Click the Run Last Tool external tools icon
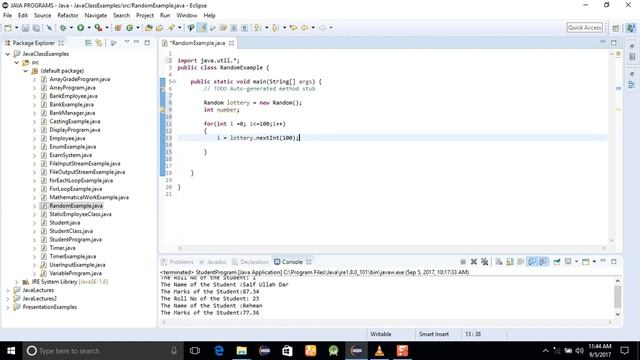 pos(98,28)
